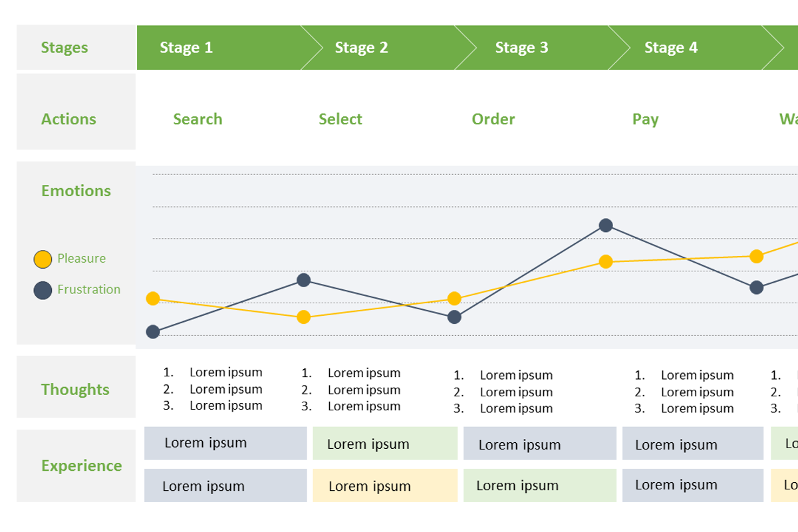Click the Pleasure data point above Pay
The image size is (798, 532).
coord(604,261)
